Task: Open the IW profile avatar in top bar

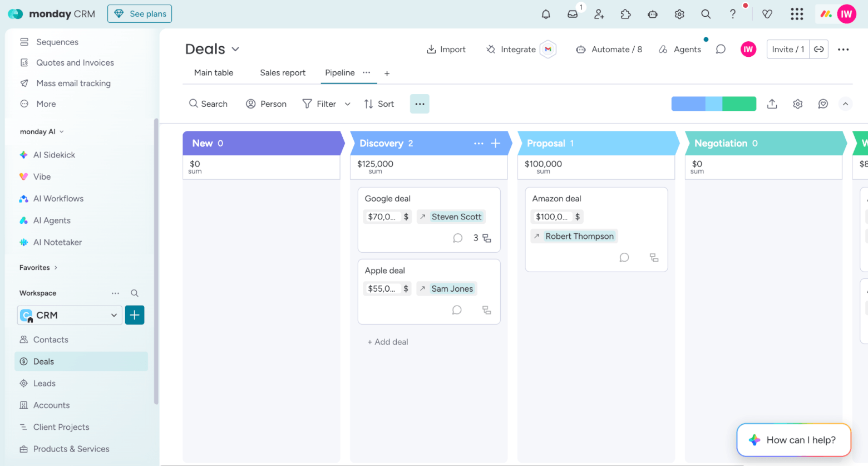Action: tap(846, 14)
